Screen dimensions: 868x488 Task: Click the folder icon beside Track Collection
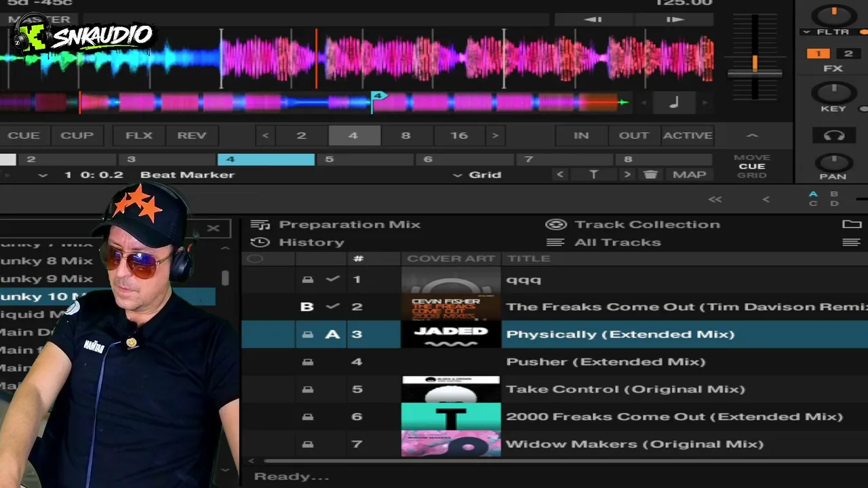[852, 224]
